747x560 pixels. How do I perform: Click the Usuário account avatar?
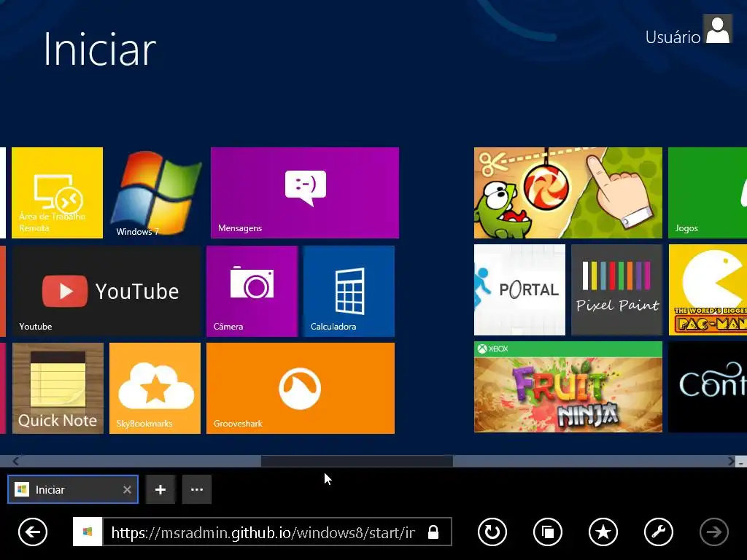click(718, 29)
